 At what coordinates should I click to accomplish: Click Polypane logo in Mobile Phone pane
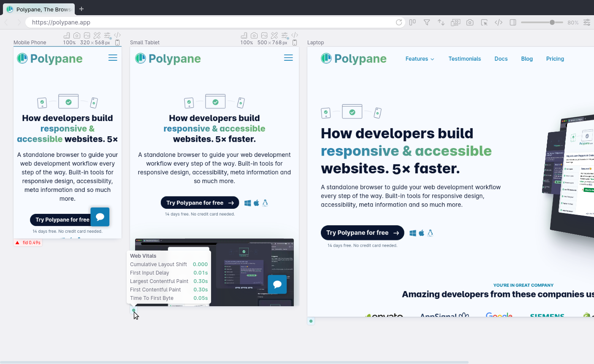(x=50, y=59)
